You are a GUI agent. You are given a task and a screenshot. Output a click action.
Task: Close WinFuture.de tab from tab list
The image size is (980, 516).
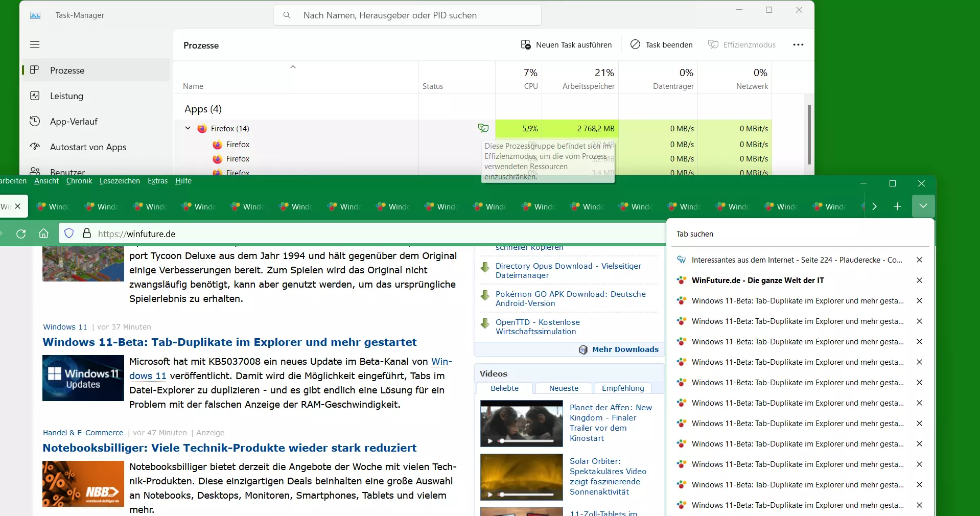tap(919, 280)
